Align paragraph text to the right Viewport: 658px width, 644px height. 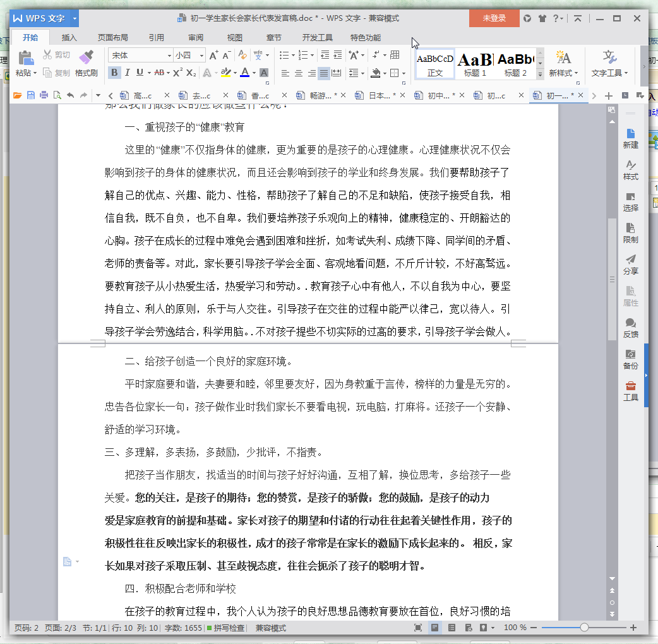(311, 73)
